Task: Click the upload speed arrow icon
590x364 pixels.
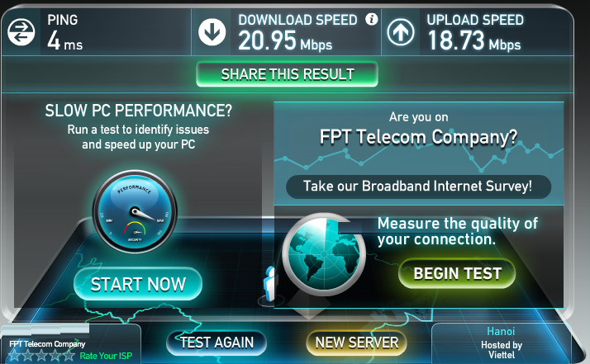Action: point(401,32)
